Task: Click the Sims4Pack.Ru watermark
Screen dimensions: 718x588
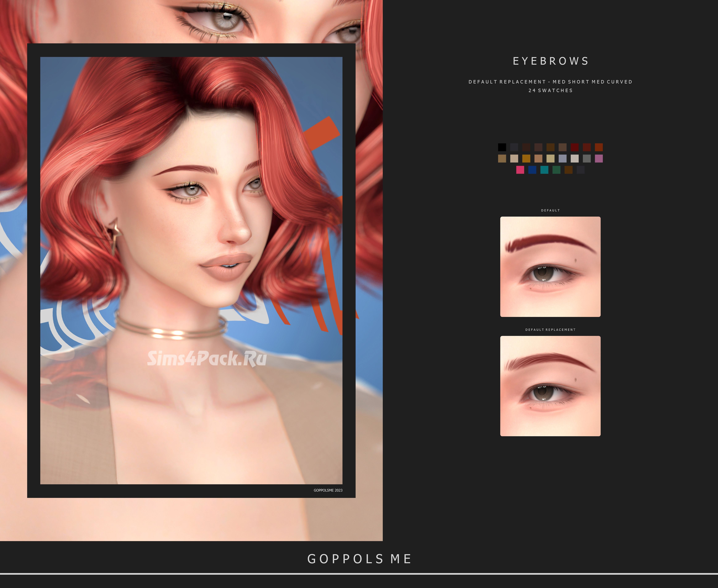Action: click(x=207, y=358)
